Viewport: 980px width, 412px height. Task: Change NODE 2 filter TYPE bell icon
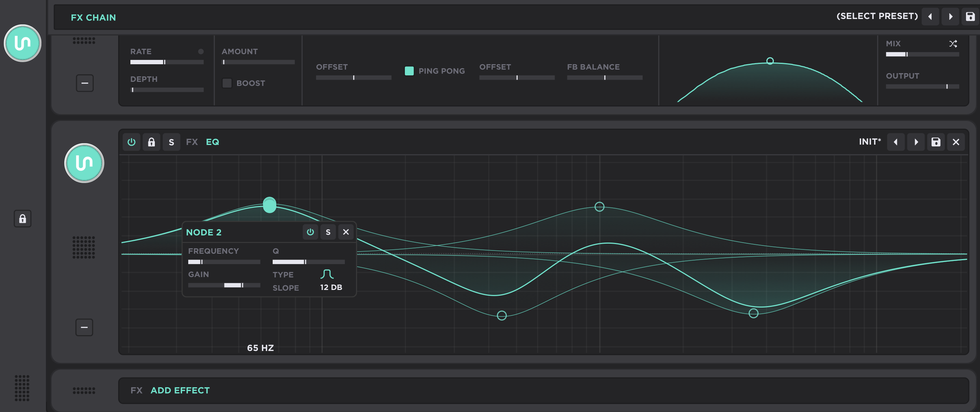click(x=327, y=274)
